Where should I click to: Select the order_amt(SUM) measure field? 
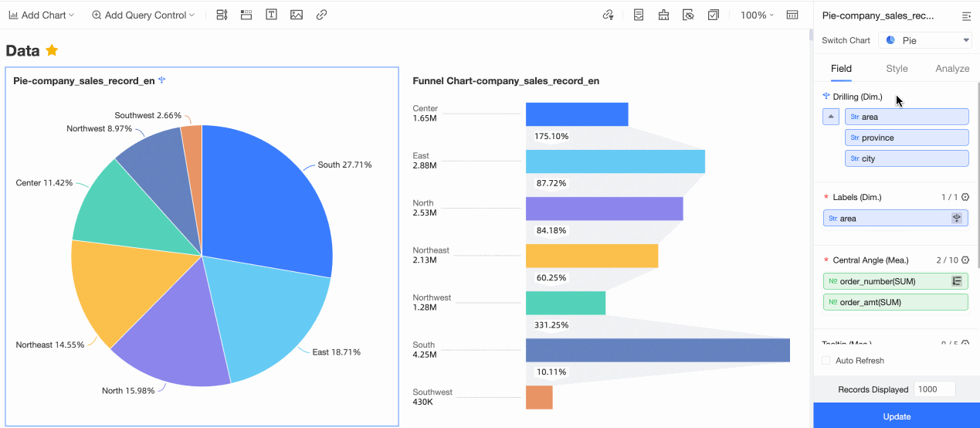(x=896, y=302)
